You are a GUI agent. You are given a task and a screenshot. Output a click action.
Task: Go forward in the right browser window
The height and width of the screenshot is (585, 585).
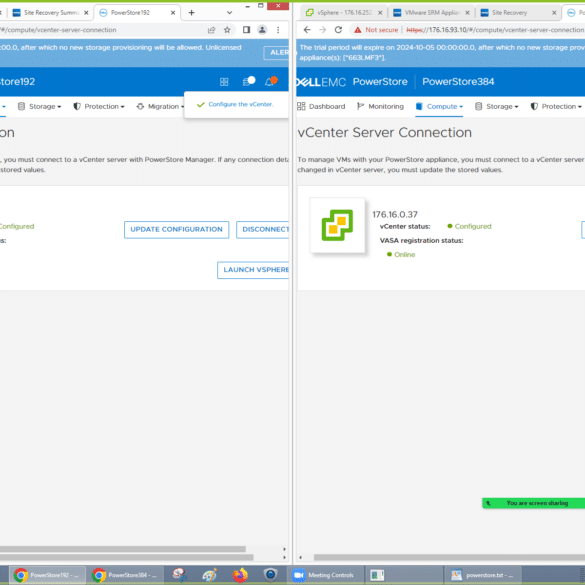323,30
